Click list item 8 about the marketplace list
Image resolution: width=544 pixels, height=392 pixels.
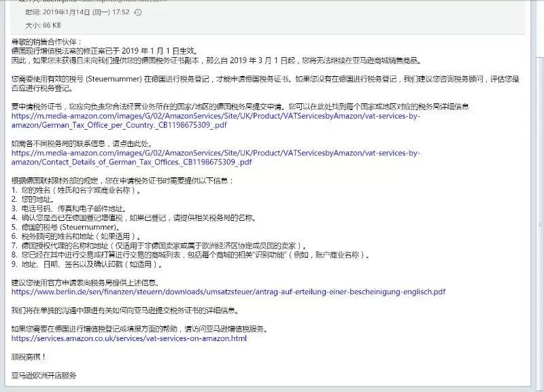(x=190, y=255)
